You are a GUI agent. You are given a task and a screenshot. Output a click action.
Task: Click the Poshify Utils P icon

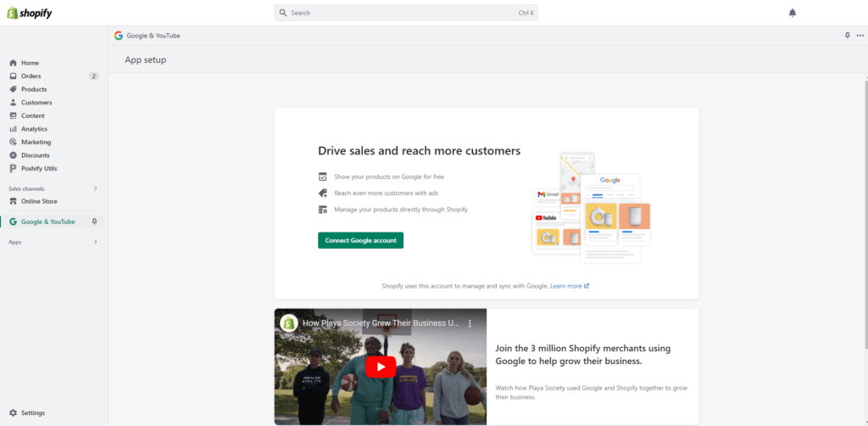(14, 168)
